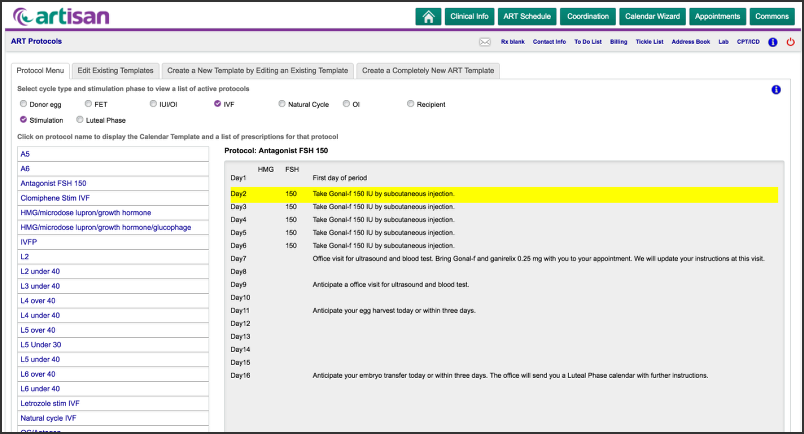The width and height of the screenshot is (804, 434).
Task: Open the envelope mail icon
Action: coord(485,42)
